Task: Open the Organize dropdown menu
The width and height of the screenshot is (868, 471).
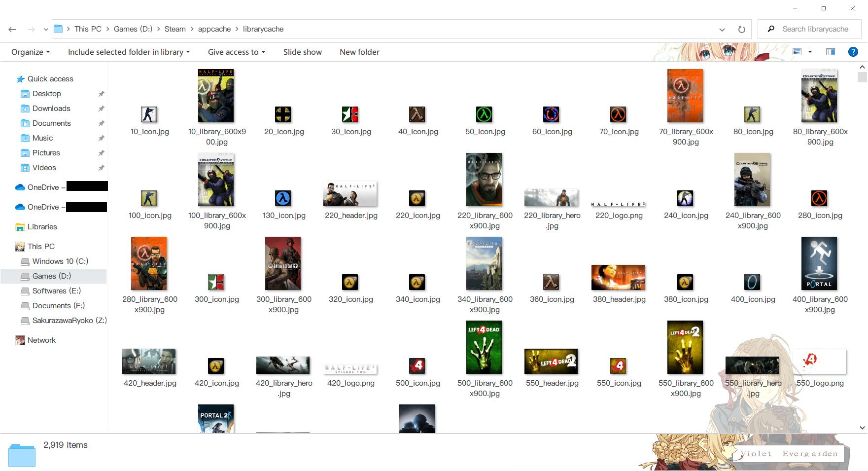Action: pos(31,52)
